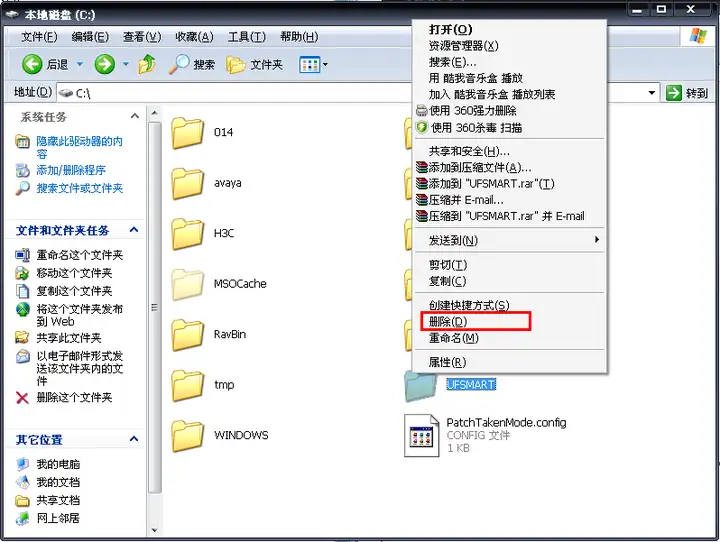
Task: Toggle the Folders pane toolbar button
Action: (x=254, y=65)
